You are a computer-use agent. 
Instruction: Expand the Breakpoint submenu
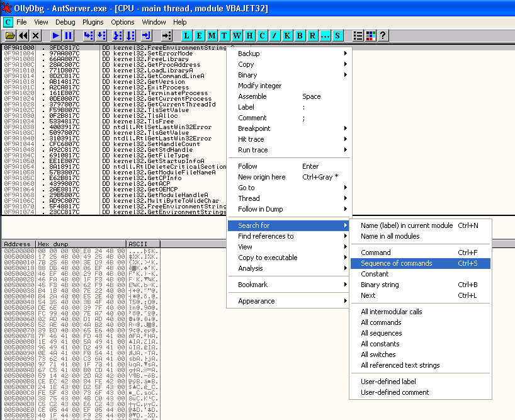coord(290,128)
